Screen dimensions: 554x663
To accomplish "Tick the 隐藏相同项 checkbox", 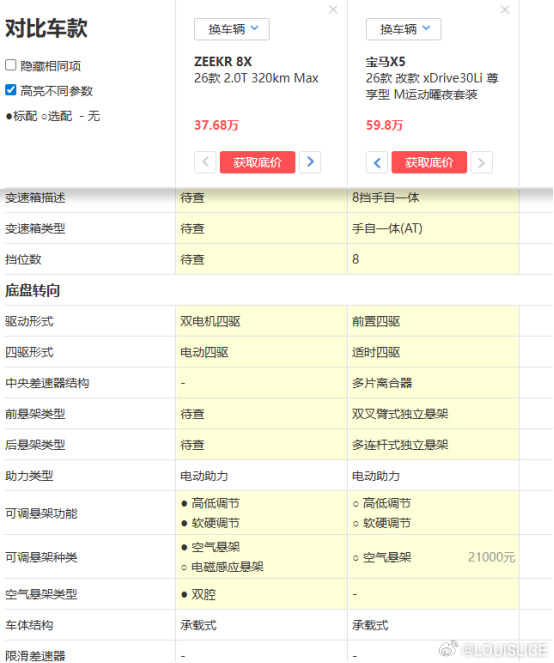I will pyautogui.click(x=11, y=65).
